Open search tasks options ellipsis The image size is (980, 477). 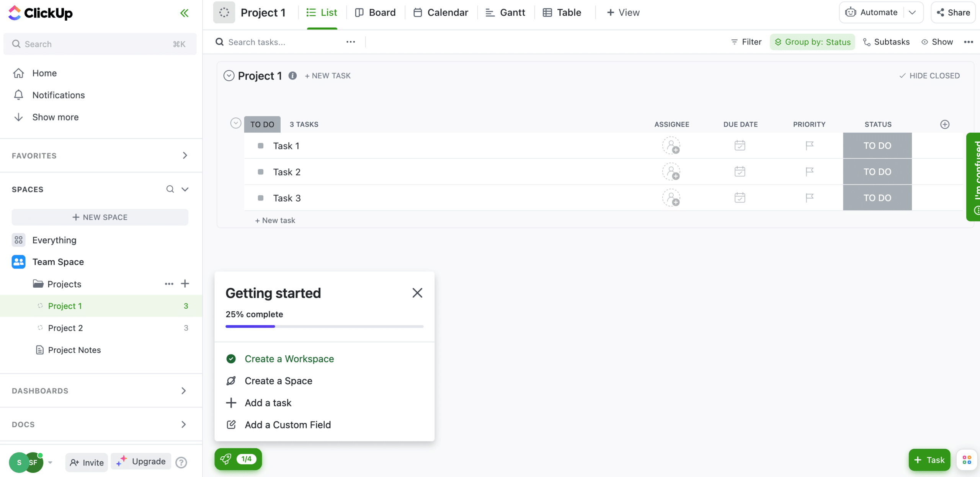tap(351, 42)
